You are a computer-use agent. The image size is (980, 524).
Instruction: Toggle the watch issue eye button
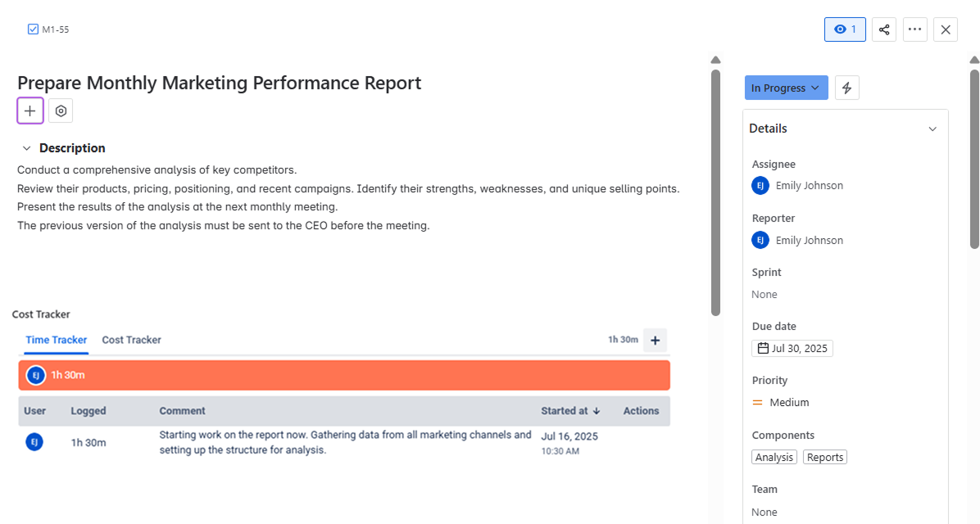pyautogui.click(x=844, y=29)
